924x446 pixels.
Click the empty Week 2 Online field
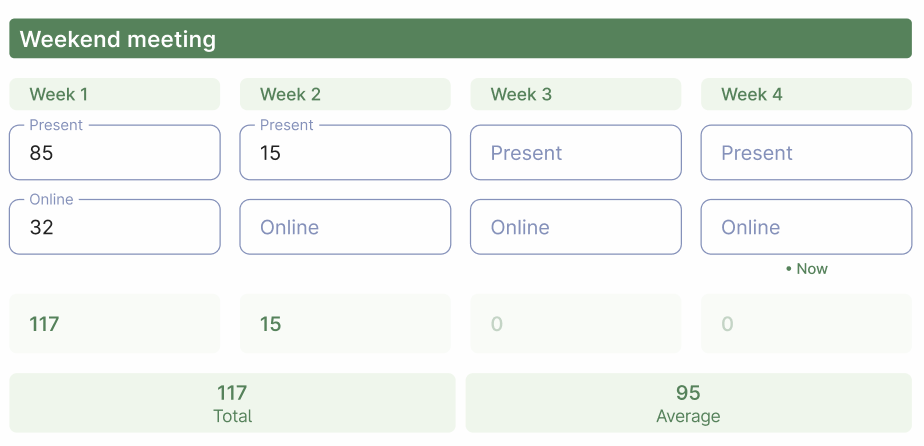click(345, 227)
